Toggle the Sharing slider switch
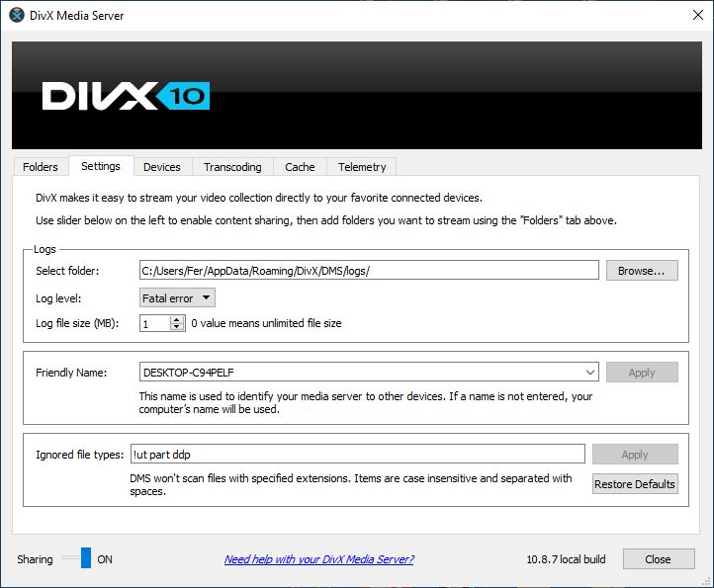This screenshot has width=714, height=588. tap(77, 558)
